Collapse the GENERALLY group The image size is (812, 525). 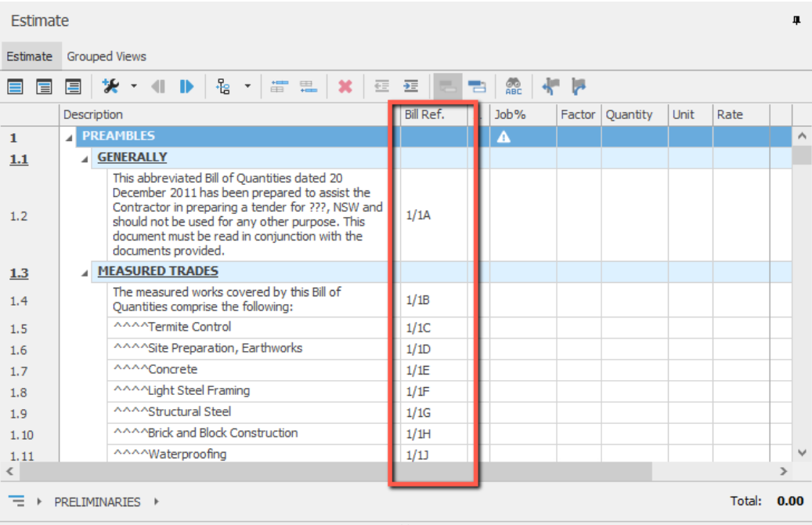(x=85, y=158)
